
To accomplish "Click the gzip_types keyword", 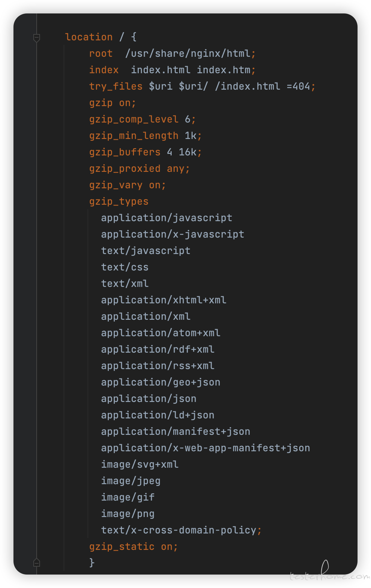I will [119, 201].
